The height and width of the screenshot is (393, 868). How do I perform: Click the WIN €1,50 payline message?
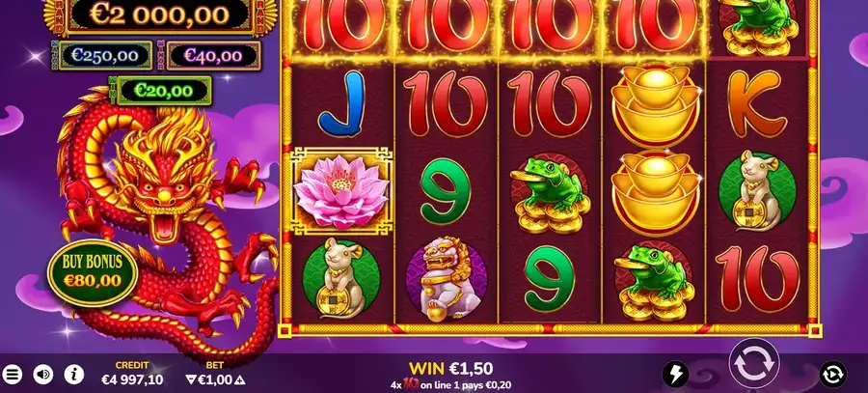click(450, 369)
